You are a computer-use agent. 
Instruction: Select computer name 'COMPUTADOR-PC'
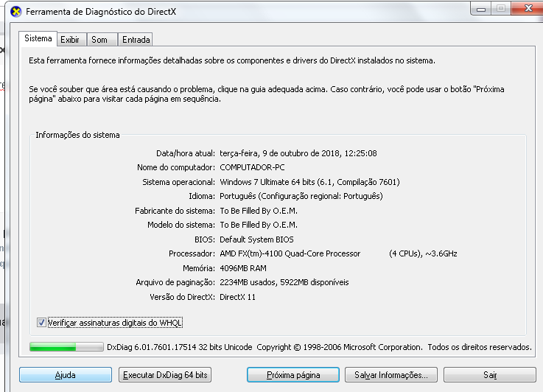point(252,167)
